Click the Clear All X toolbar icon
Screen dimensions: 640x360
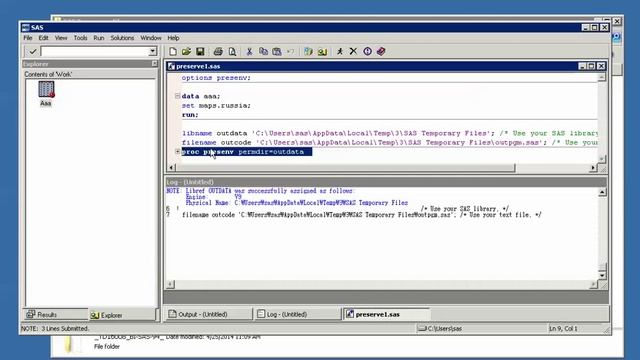pos(353,51)
